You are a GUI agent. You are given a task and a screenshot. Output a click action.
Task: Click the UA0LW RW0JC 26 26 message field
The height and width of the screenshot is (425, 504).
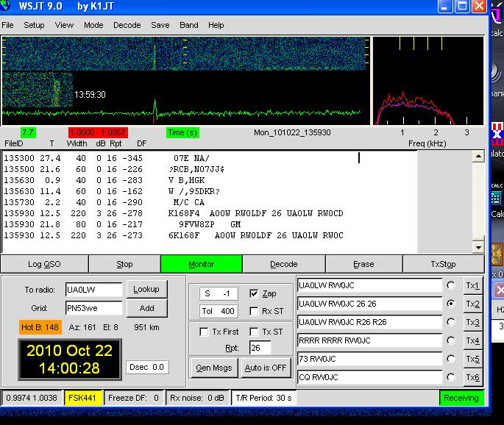tap(369, 304)
